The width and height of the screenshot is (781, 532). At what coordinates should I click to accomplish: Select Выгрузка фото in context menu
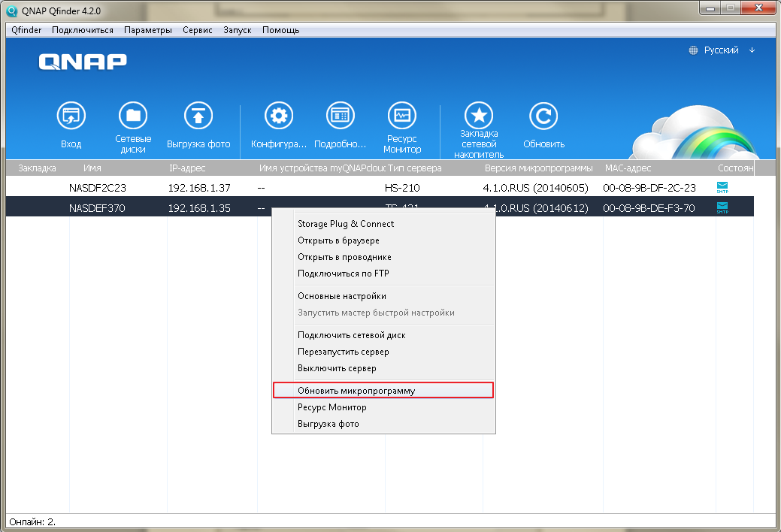pyautogui.click(x=383, y=424)
